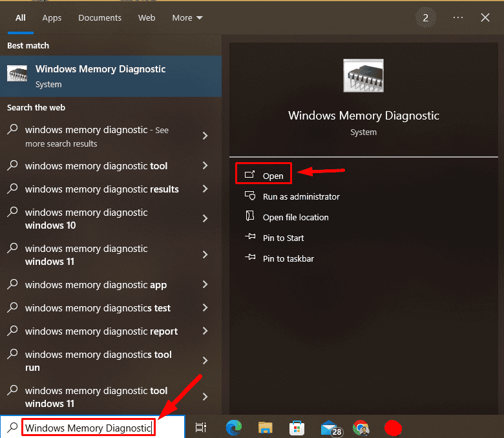Select Windows Memory Diagnostic best match result
Image resolution: width=504 pixels, height=438 pixels.
coord(110,76)
